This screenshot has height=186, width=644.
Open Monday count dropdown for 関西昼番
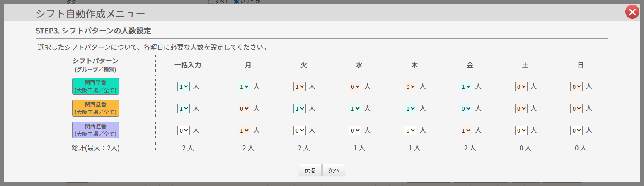pos(244,108)
